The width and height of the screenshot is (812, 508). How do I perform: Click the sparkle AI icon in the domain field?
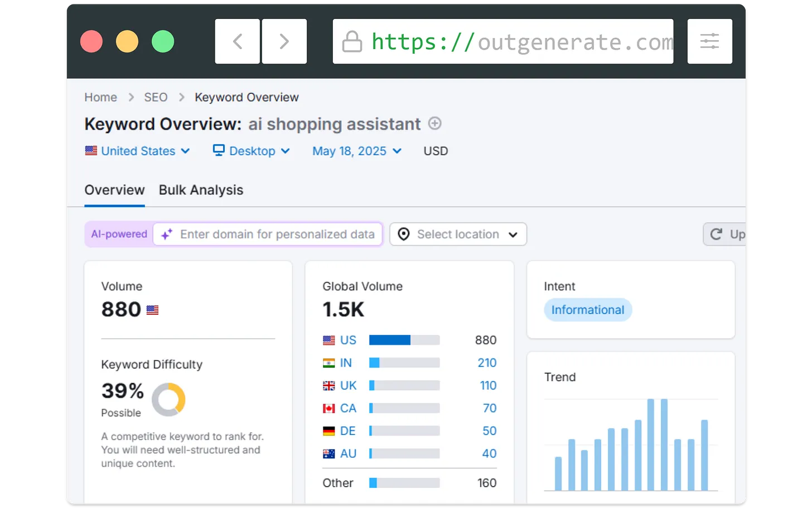[166, 234]
